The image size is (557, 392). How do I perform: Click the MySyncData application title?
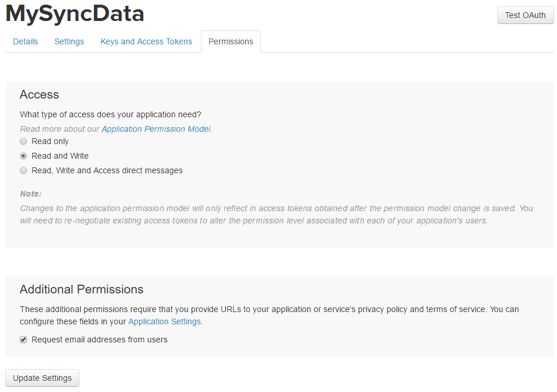coord(75,13)
